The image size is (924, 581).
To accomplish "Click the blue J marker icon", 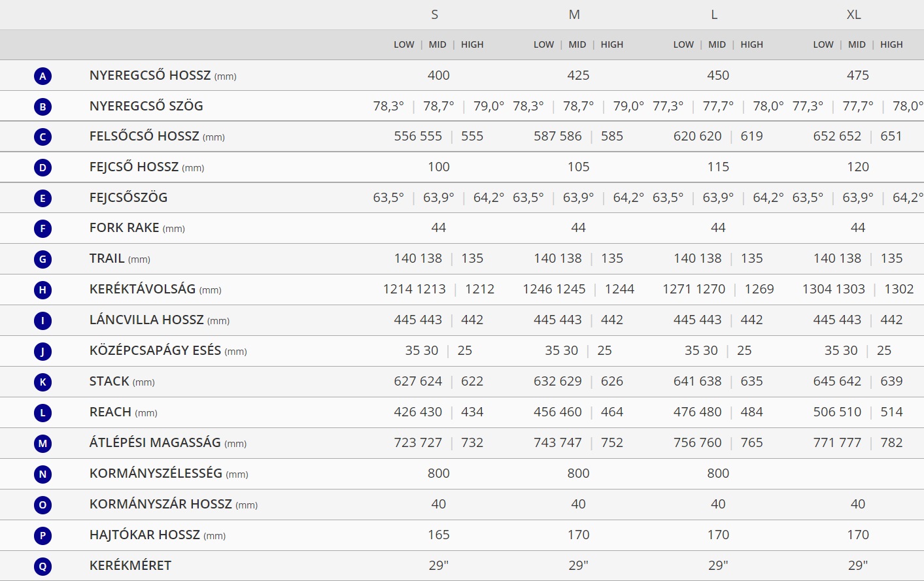I will [43, 352].
